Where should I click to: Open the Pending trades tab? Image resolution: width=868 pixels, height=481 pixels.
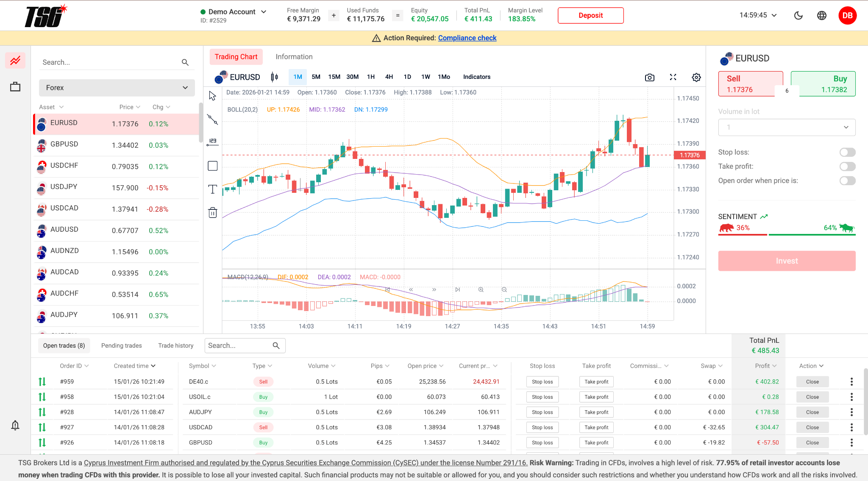click(x=122, y=346)
